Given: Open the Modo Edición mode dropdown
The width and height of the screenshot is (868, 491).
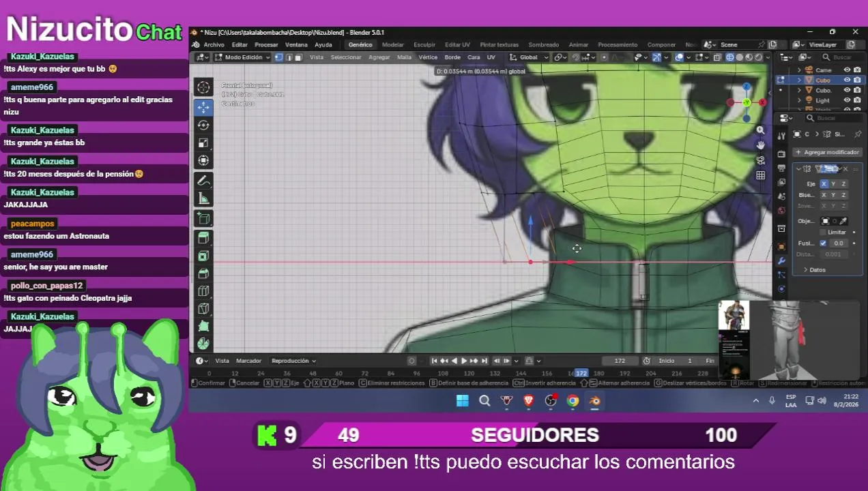Looking at the screenshot, I should pyautogui.click(x=242, y=57).
